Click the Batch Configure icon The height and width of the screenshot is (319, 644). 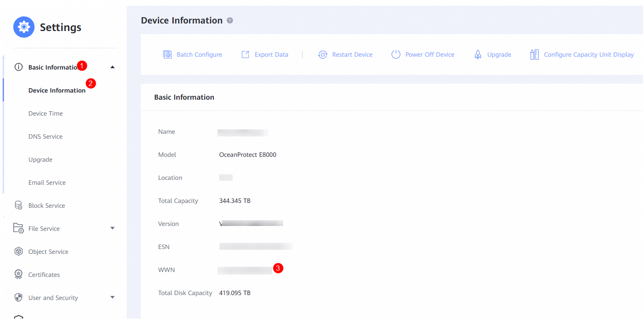167,54
